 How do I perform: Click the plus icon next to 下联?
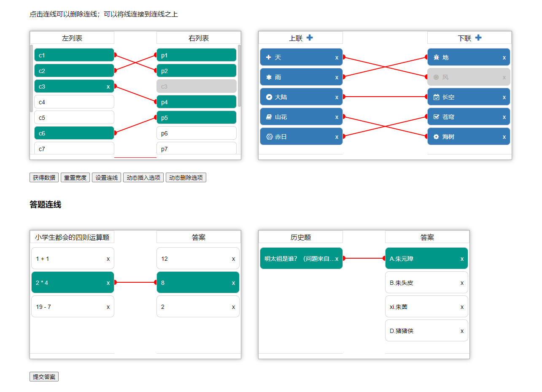(x=478, y=38)
